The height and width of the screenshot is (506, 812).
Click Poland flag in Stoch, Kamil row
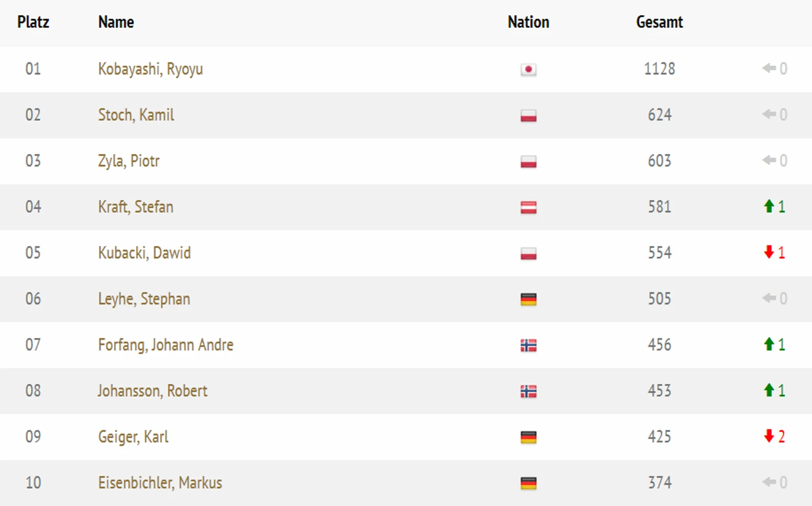pos(528,116)
